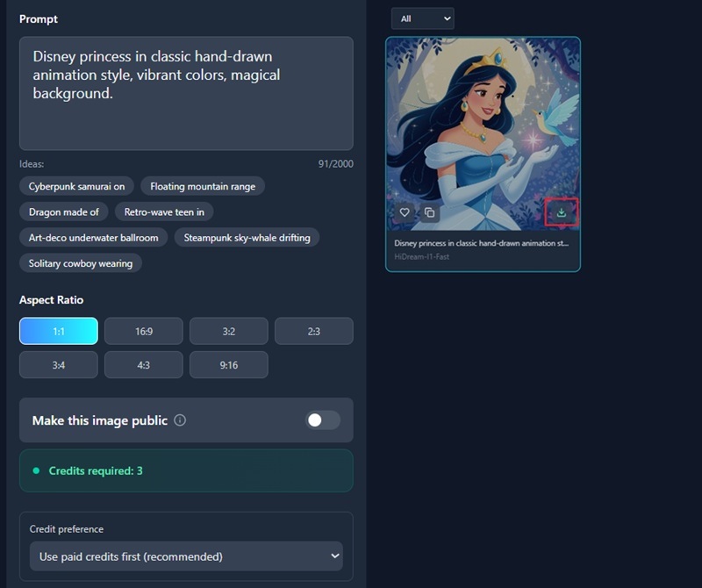
Task: Apply the Retro-wave teen in idea
Action: (164, 212)
